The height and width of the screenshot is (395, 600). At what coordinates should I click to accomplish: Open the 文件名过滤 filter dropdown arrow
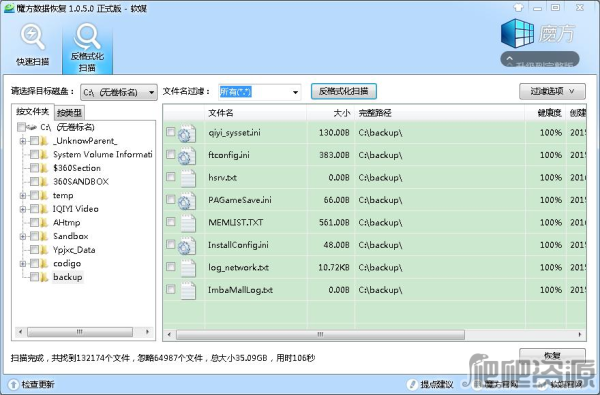pos(295,92)
